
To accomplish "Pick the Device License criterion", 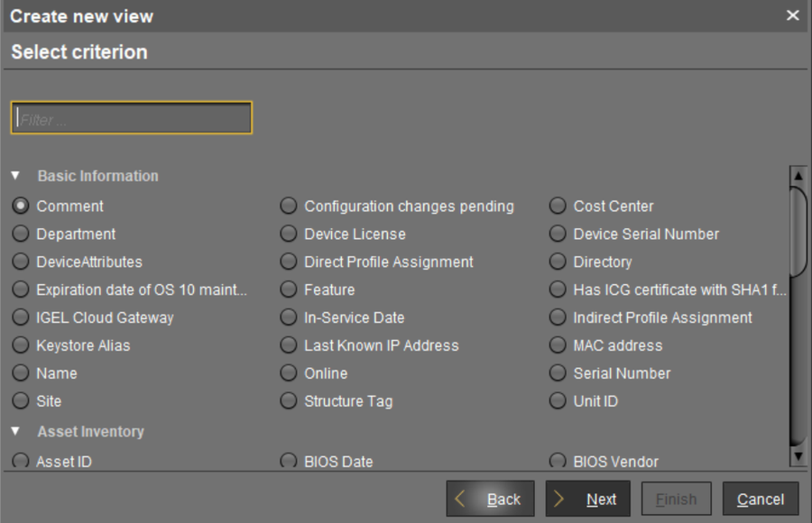I will (x=289, y=234).
